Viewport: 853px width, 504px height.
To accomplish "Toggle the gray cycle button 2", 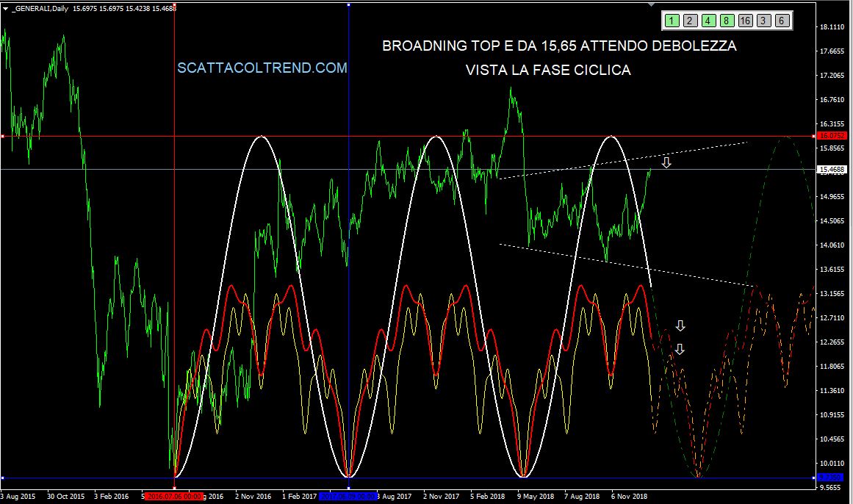I will [689, 21].
